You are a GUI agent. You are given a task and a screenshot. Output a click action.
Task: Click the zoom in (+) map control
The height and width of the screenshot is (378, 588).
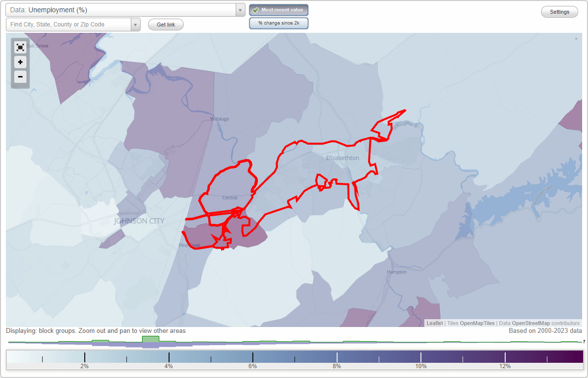tap(20, 62)
